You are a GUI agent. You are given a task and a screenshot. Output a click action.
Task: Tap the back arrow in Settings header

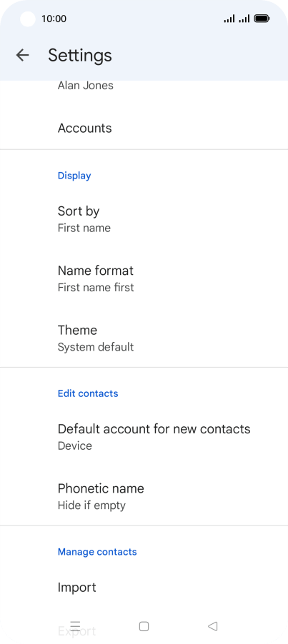point(22,55)
